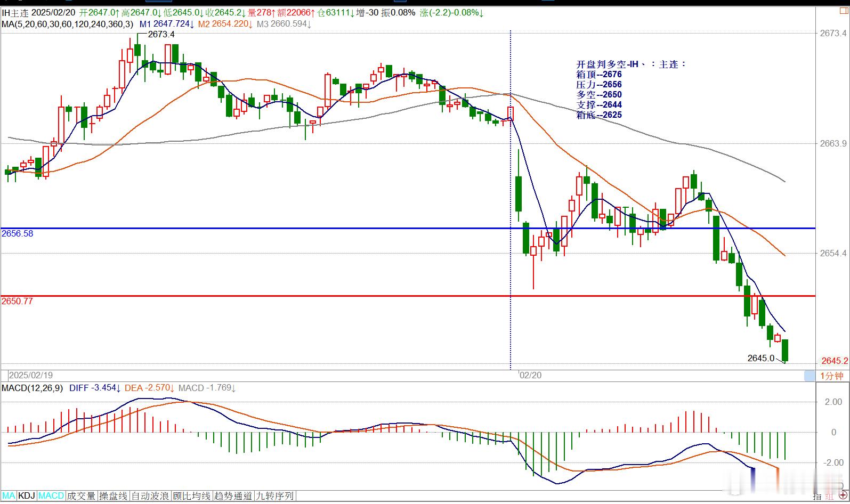The height and width of the screenshot is (504, 850).
Task: Select the red horizontal long-short line
Action: (x=408, y=296)
